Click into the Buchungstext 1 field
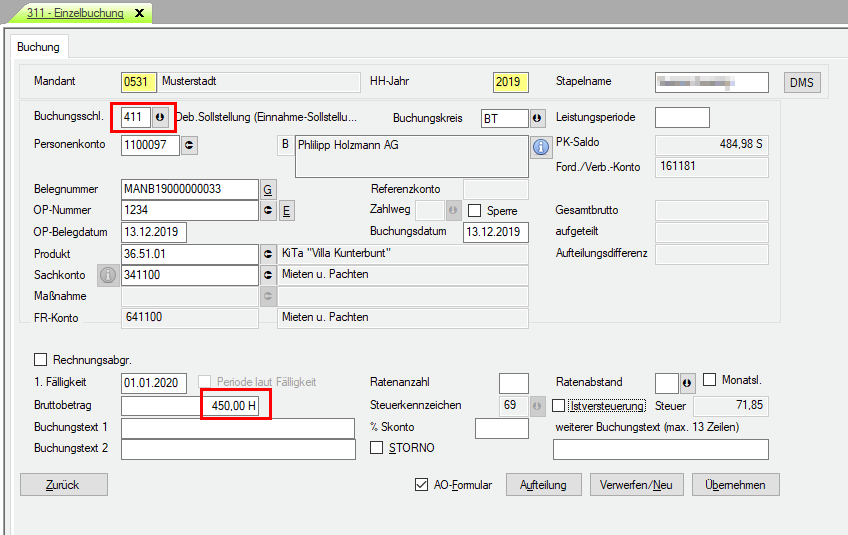 [238, 428]
